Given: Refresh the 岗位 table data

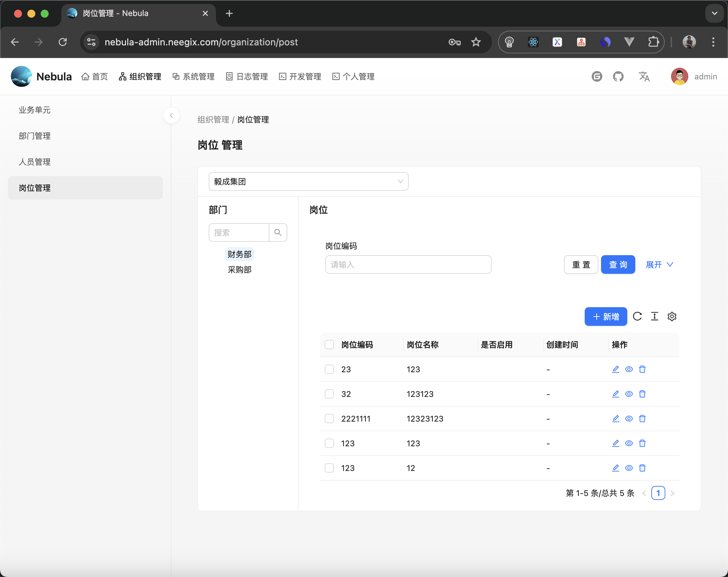Looking at the screenshot, I should [638, 317].
